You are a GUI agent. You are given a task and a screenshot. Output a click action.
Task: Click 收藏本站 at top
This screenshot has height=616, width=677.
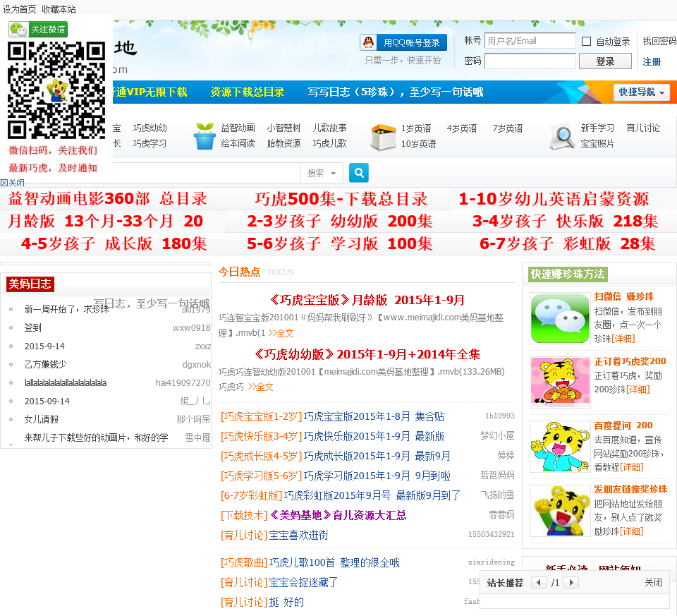59,9
